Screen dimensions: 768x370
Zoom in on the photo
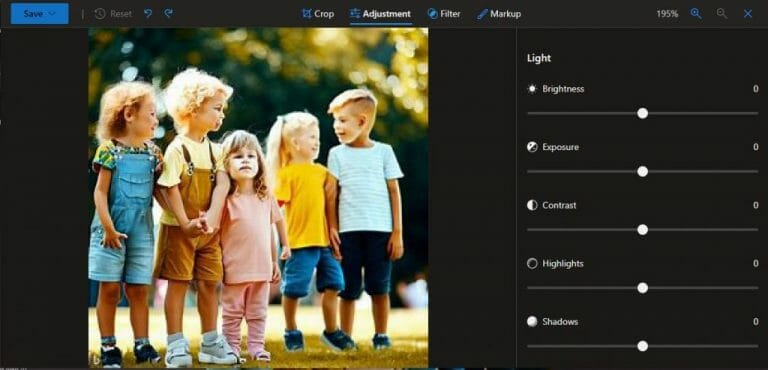click(x=696, y=14)
